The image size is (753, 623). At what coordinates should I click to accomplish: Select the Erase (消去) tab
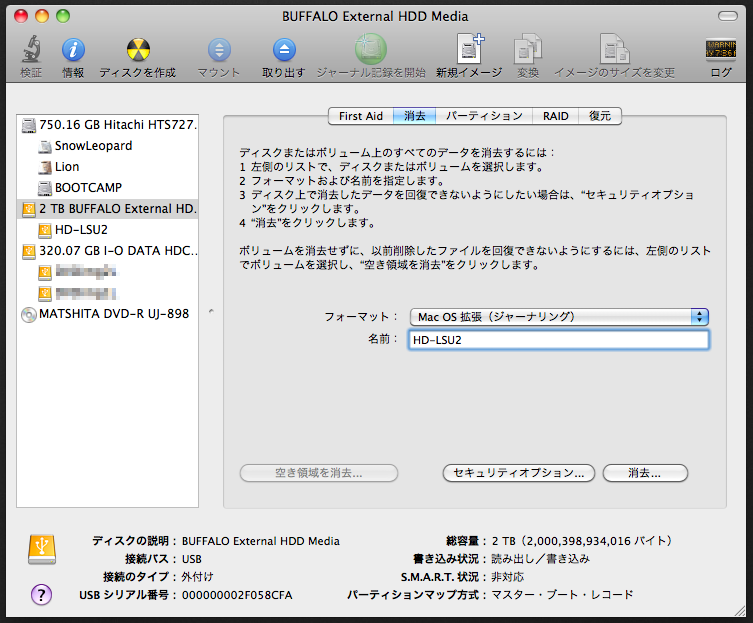[414, 116]
